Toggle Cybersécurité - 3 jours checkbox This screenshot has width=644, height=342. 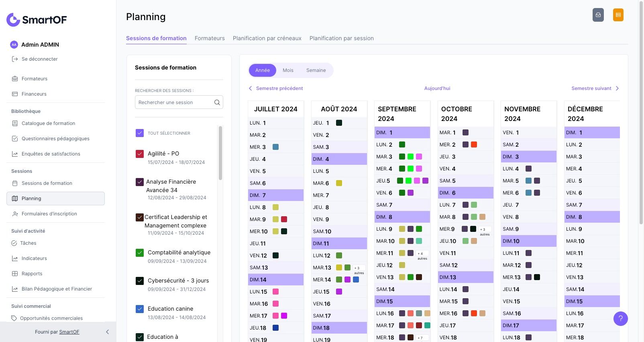140,281
